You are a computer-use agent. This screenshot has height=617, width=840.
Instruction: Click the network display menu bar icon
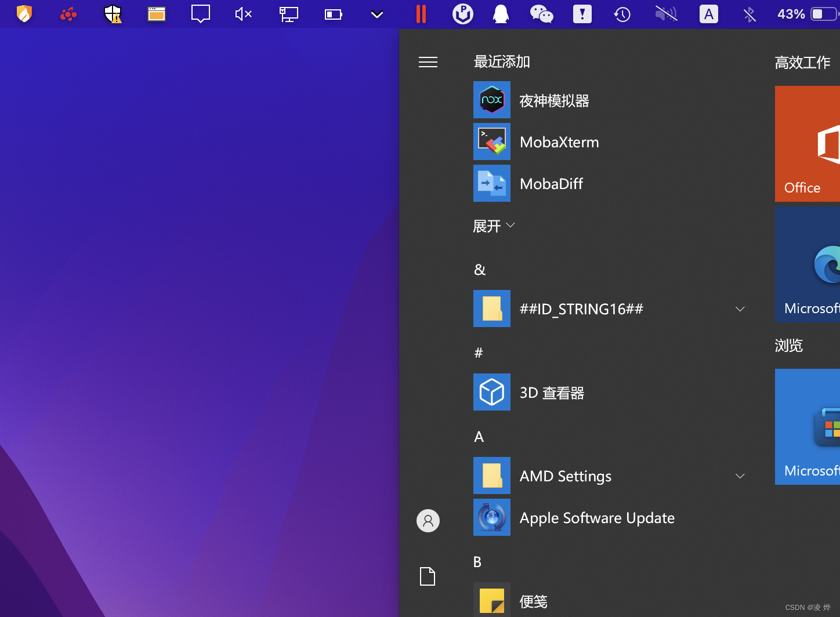pyautogui.click(x=288, y=14)
